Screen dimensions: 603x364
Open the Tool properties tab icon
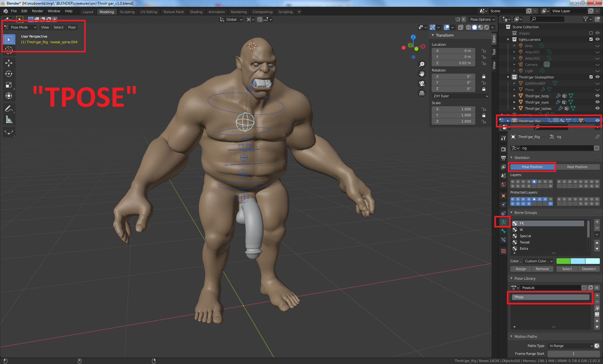tap(503, 138)
